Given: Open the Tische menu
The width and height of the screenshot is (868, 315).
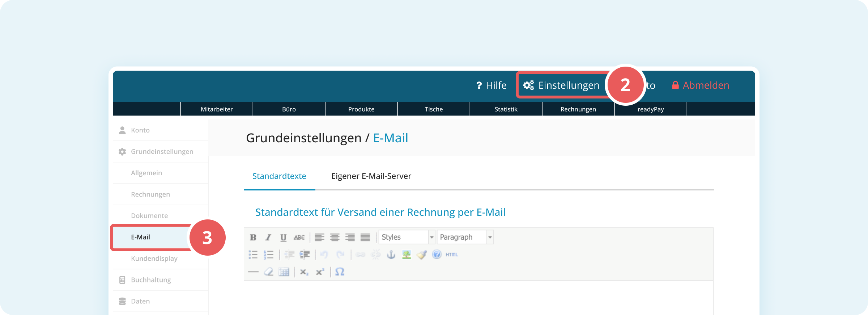Looking at the screenshot, I should [x=434, y=109].
